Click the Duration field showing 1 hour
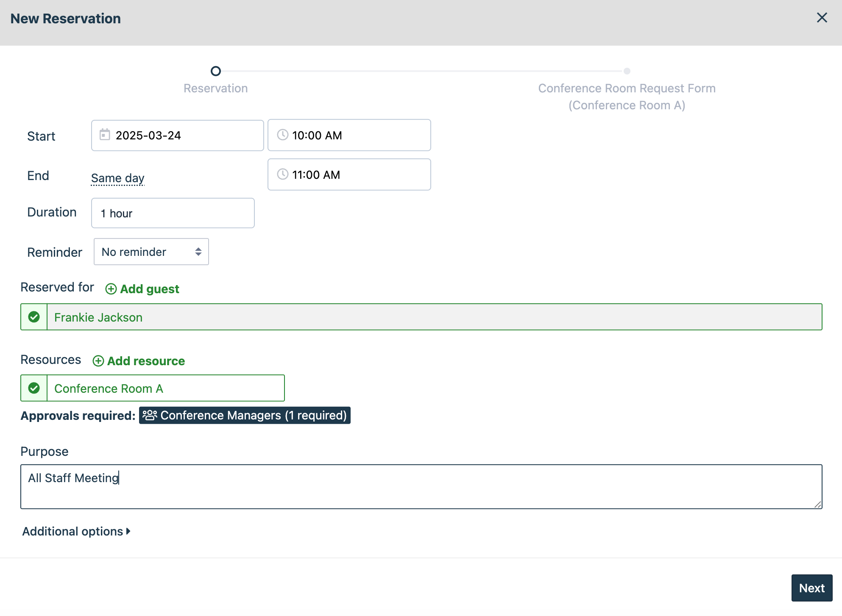This screenshot has width=842, height=616. 173,213
